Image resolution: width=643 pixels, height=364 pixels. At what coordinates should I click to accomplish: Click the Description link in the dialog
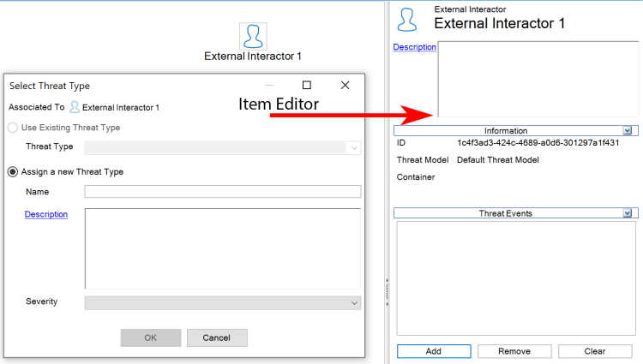click(46, 214)
